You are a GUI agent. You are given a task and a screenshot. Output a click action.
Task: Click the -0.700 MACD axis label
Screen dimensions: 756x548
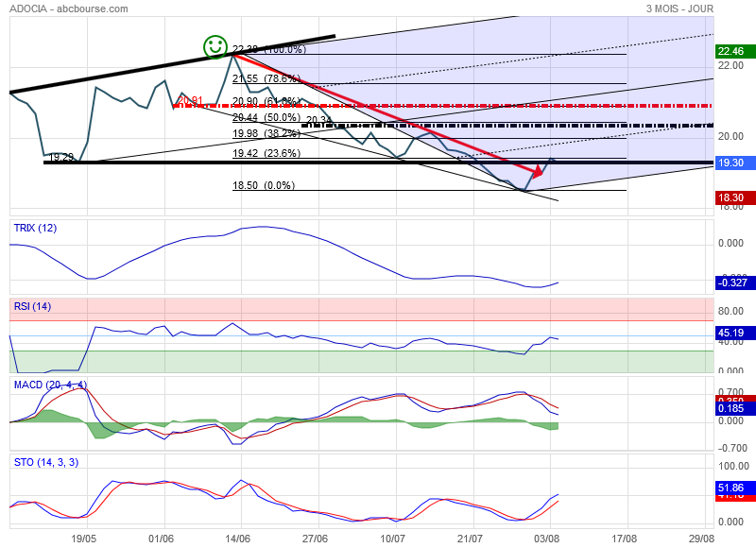[733, 448]
